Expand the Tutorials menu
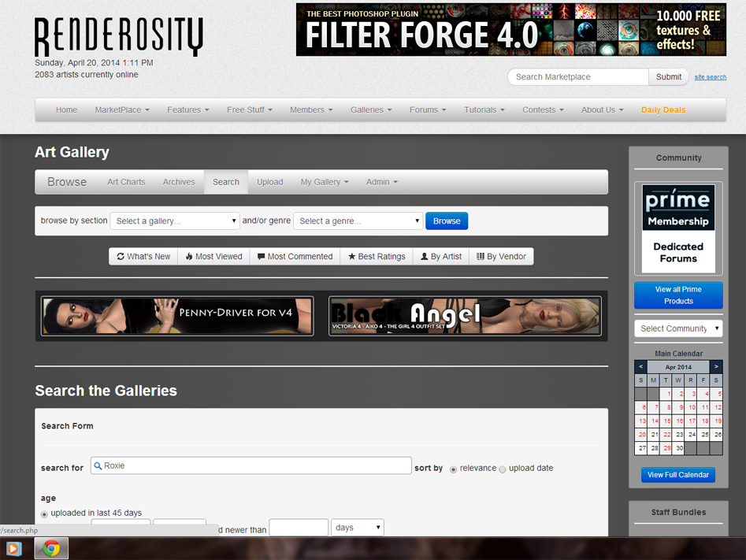This screenshot has width=746, height=560. click(x=484, y=110)
